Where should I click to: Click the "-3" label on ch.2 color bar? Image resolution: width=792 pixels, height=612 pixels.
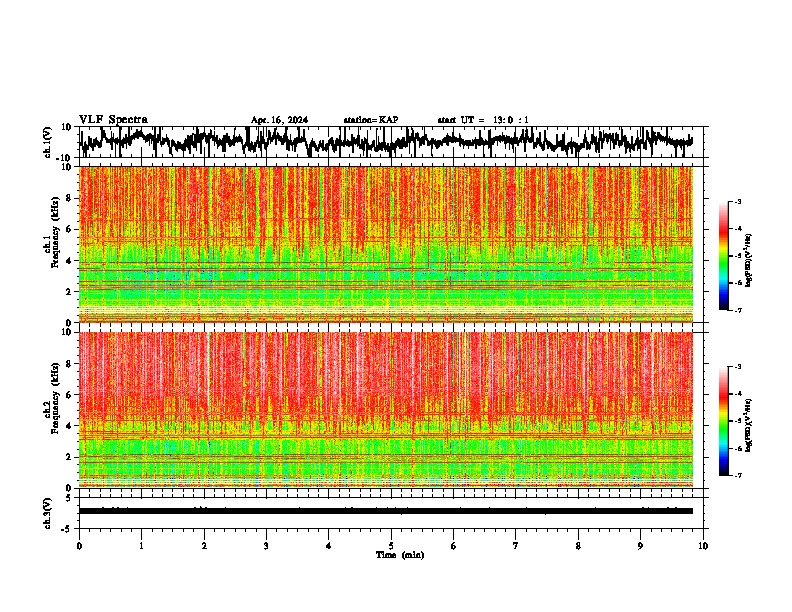point(738,367)
